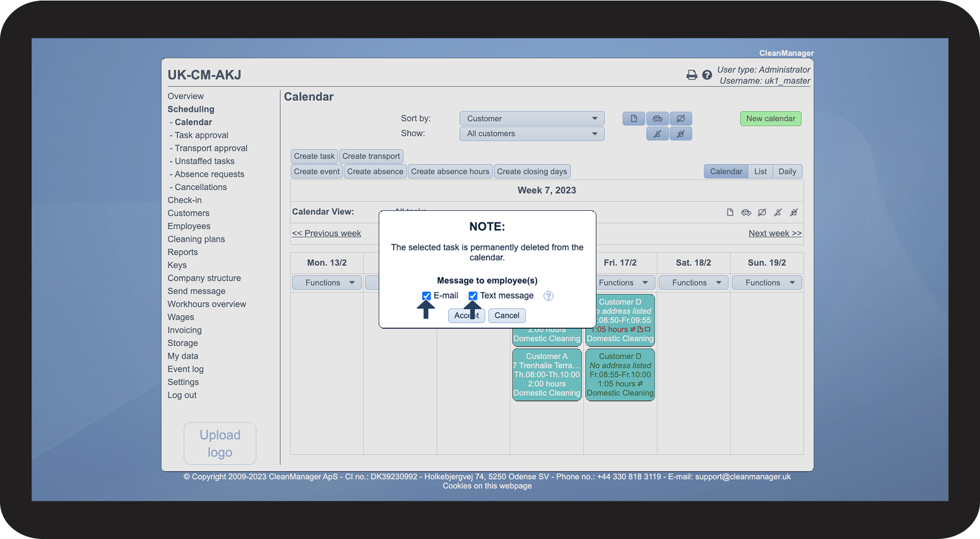Click the crossed-out person icon in Calendar View row
This screenshot has width=980, height=539.
pos(778,212)
